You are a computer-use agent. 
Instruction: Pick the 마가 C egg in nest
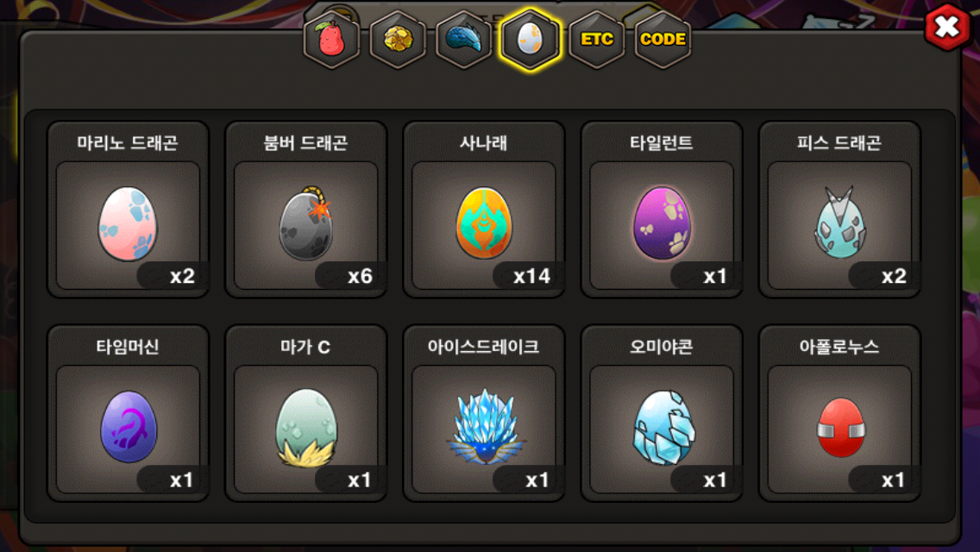tap(305, 428)
